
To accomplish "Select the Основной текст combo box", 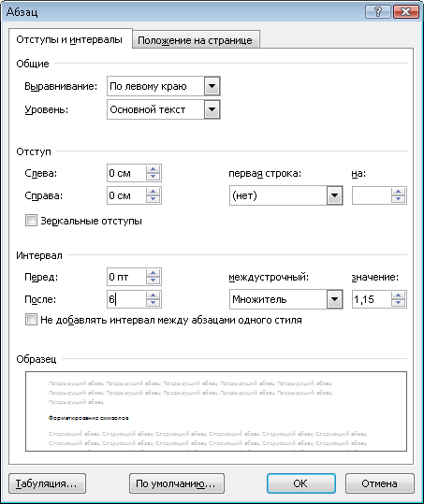I will click(164, 109).
